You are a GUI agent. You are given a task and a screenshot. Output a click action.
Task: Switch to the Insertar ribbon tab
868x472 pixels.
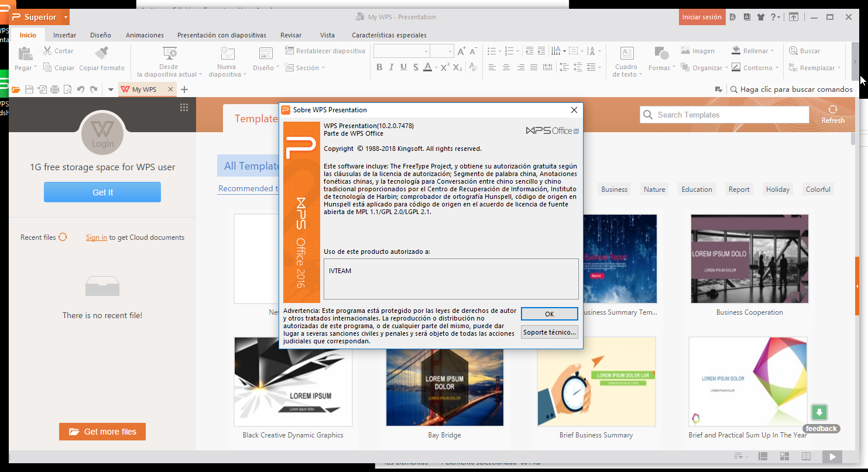(x=64, y=35)
